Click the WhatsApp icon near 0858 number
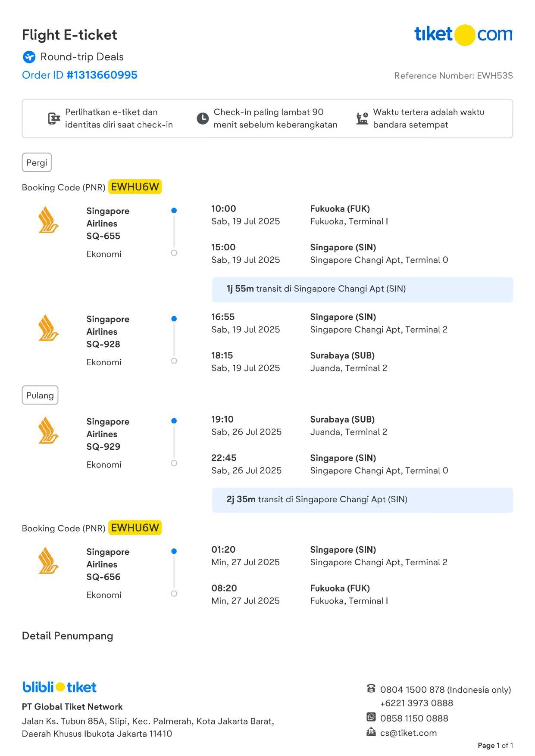Viewport: 535px width, 756px height. (371, 717)
